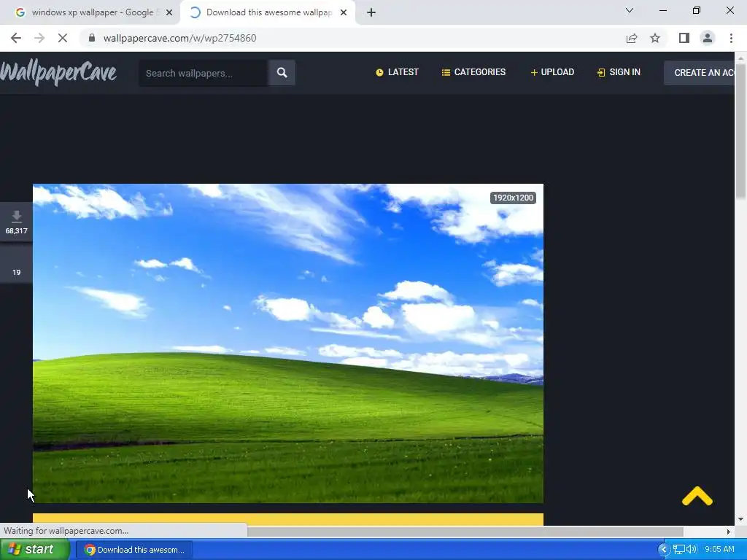Click the 19 counter side button

point(16,264)
